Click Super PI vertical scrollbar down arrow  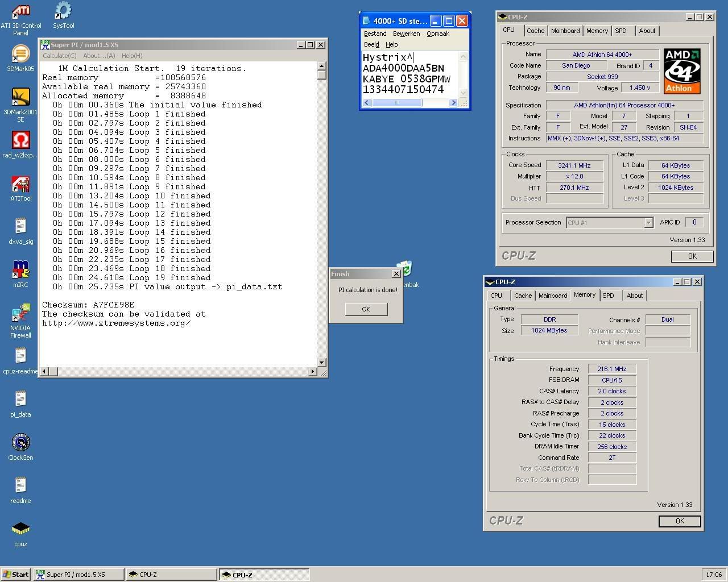pyautogui.click(x=322, y=362)
